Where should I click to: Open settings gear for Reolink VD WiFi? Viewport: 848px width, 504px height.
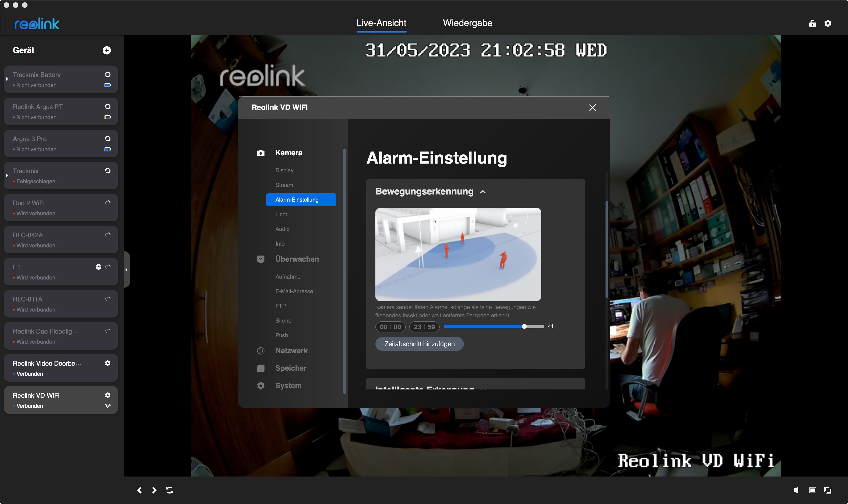coord(108,395)
